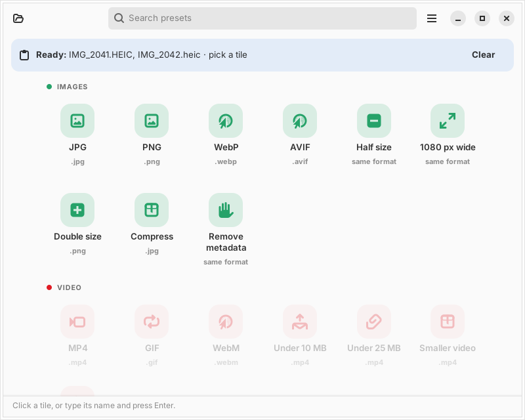Maximize the window
The height and width of the screenshot is (420, 525).
pos(482,18)
